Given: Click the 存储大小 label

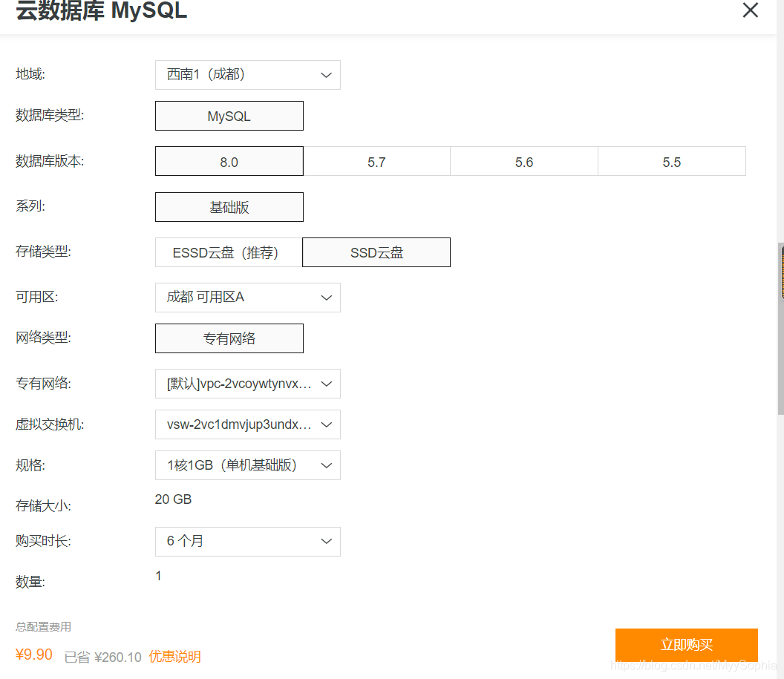Looking at the screenshot, I should tap(44, 505).
